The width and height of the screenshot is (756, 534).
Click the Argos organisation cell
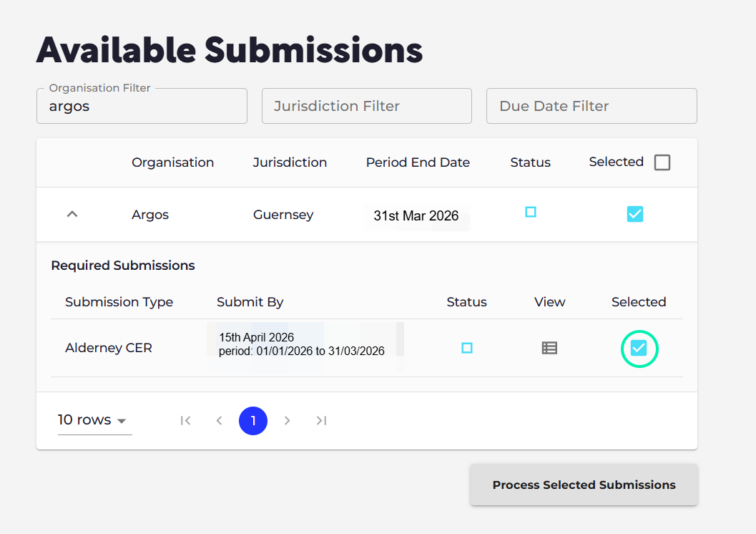pos(150,215)
